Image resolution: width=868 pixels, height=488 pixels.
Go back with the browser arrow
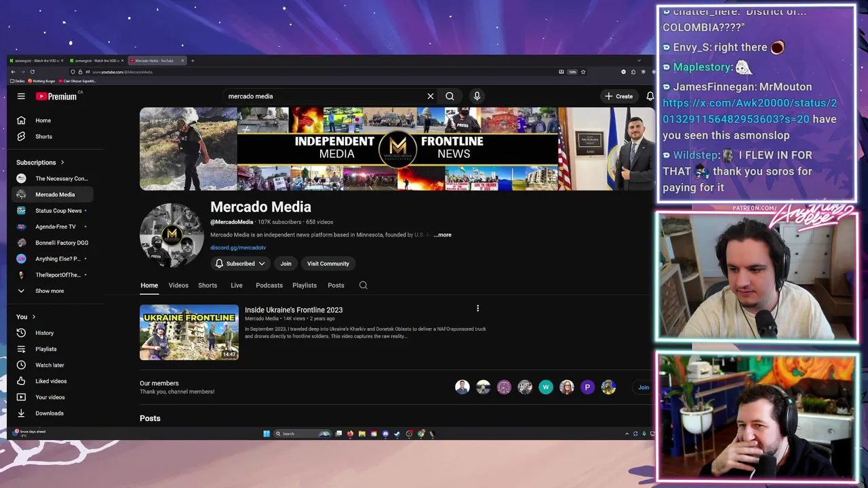[13, 72]
